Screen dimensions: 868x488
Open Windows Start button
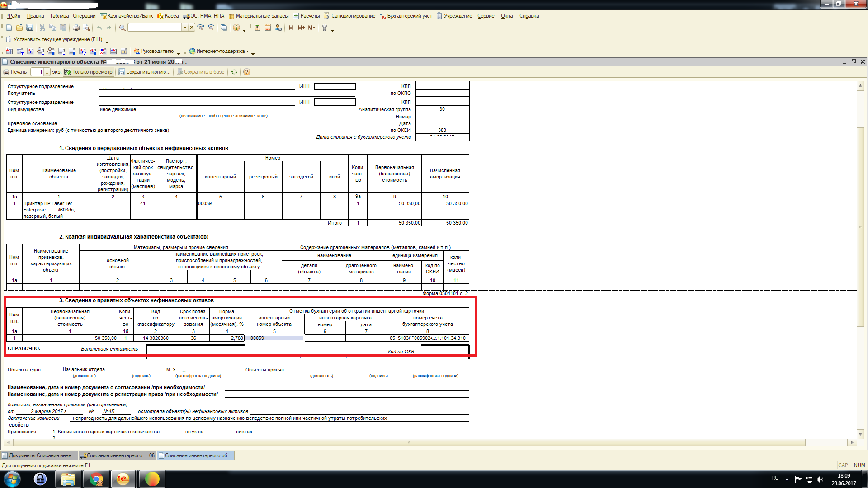(x=12, y=479)
